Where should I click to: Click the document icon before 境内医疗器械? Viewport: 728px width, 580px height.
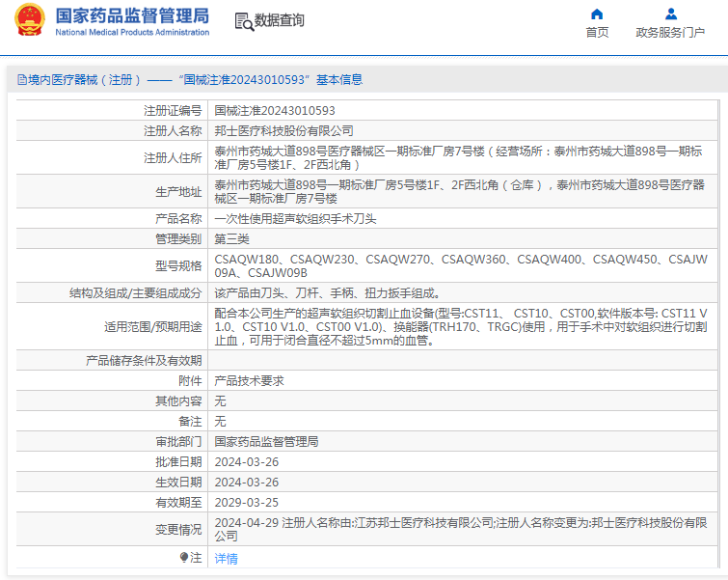tap(22, 80)
